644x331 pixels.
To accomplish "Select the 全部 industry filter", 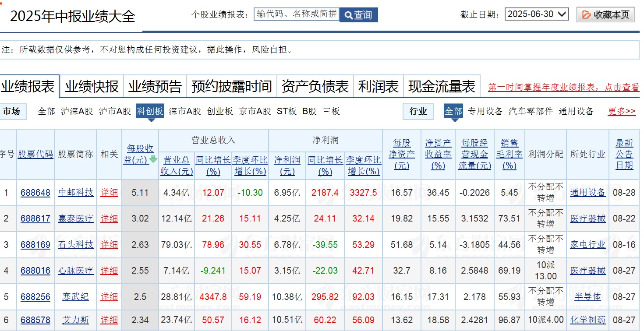I will coord(453,111).
